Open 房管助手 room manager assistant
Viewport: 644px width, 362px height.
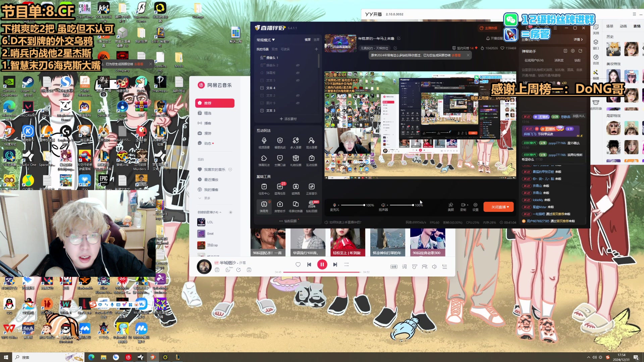pyautogui.click(x=280, y=206)
